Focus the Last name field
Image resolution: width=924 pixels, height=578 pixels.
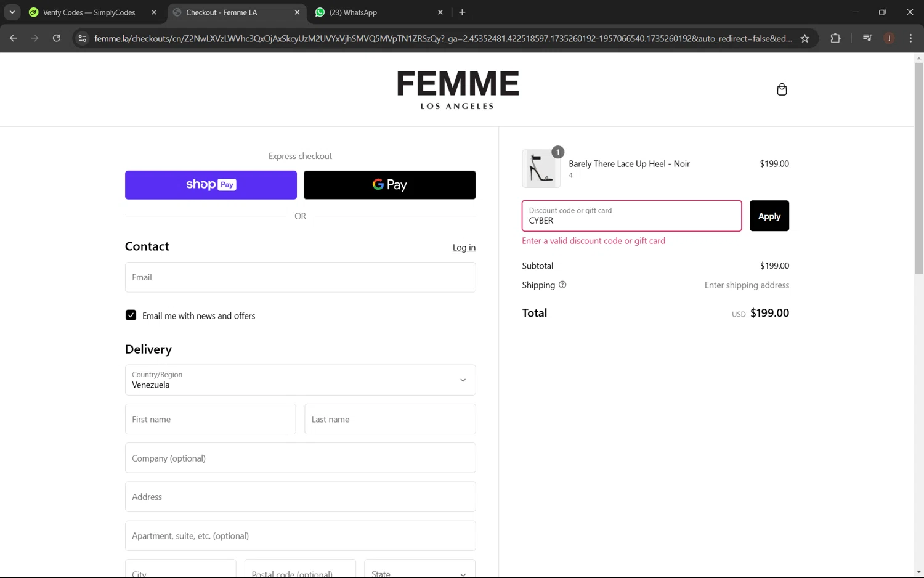pyautogui.click(x=390, y=419)
